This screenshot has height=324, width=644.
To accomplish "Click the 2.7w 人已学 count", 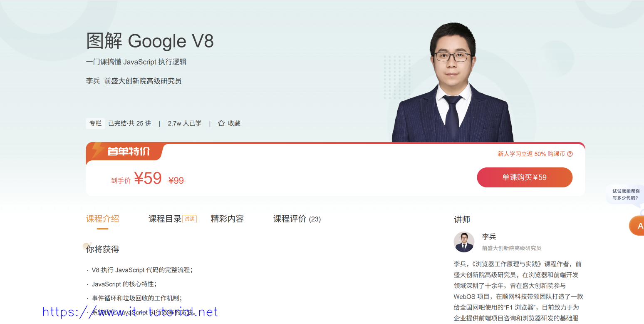I will coord(185,123).
